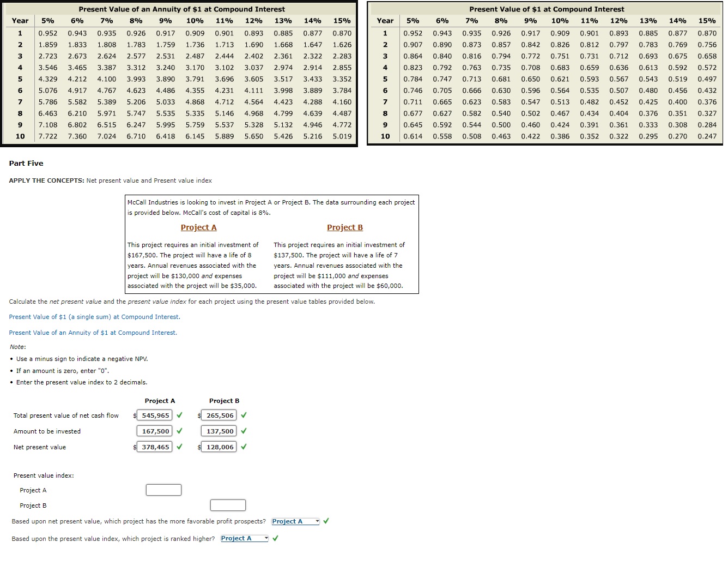
Task: Click the checkmark beside the 167,500 investment field
Action: click(178, 431)
